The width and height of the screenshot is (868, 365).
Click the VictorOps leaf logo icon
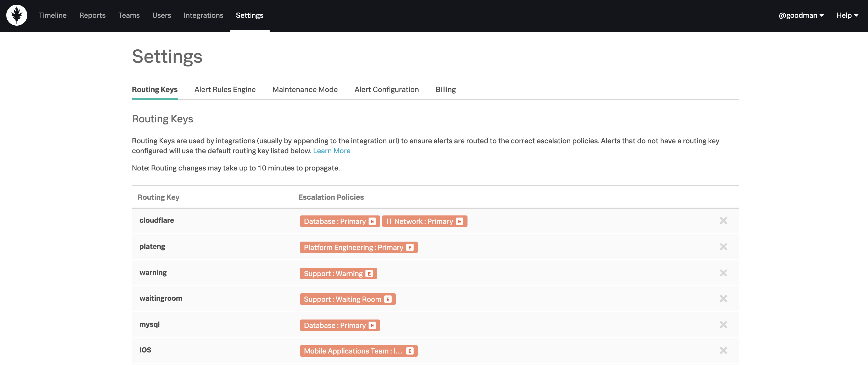pos(16,15)
